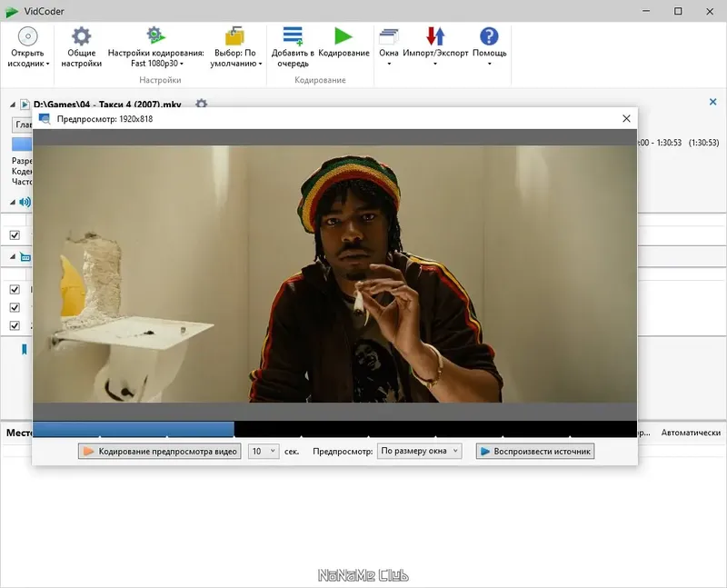Click preview window title icon
The image size is (727, 588).
point(45,119)
